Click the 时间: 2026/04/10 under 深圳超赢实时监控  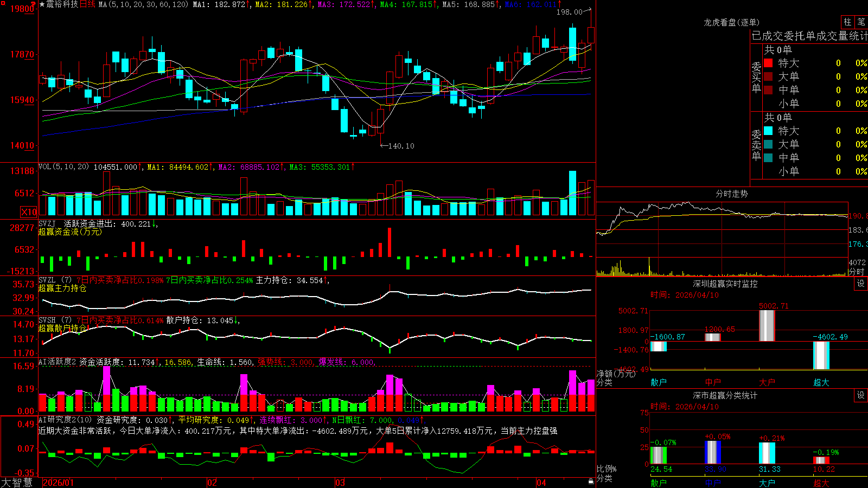click(x=685, y=295)
